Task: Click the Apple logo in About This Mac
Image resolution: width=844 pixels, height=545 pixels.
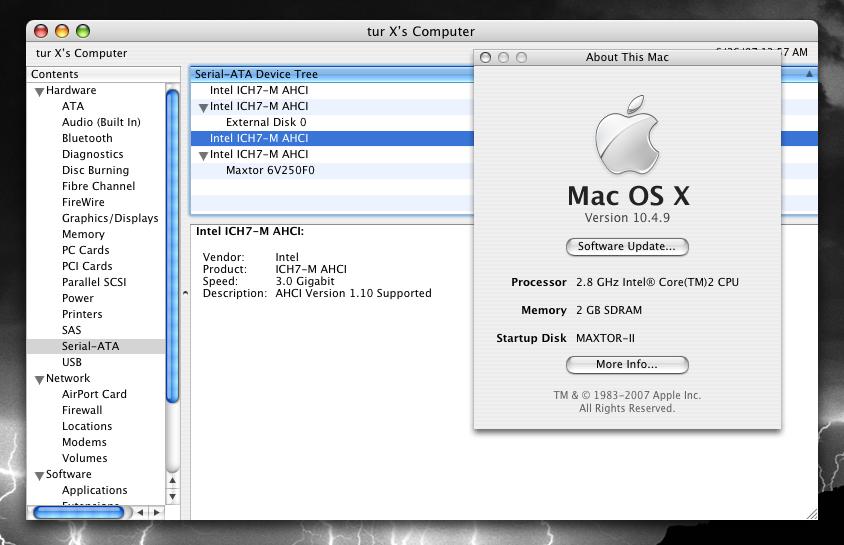Action: tap(627, 135)
